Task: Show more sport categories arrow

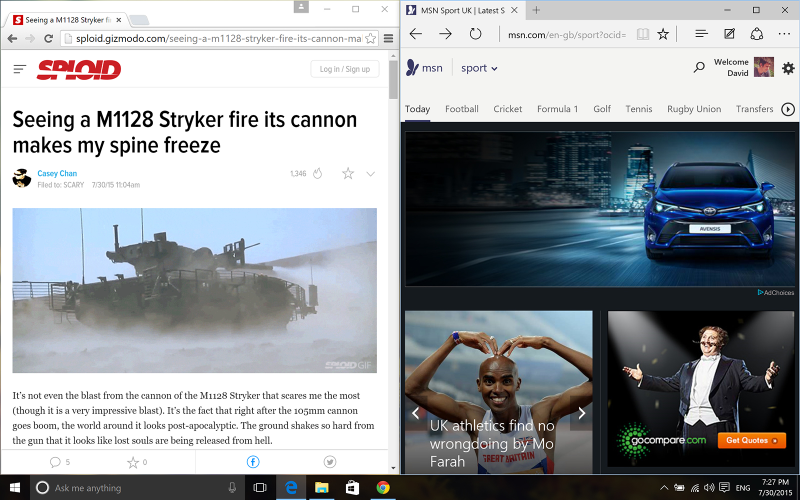Action: pyautogui.click(x=788, y=109)
